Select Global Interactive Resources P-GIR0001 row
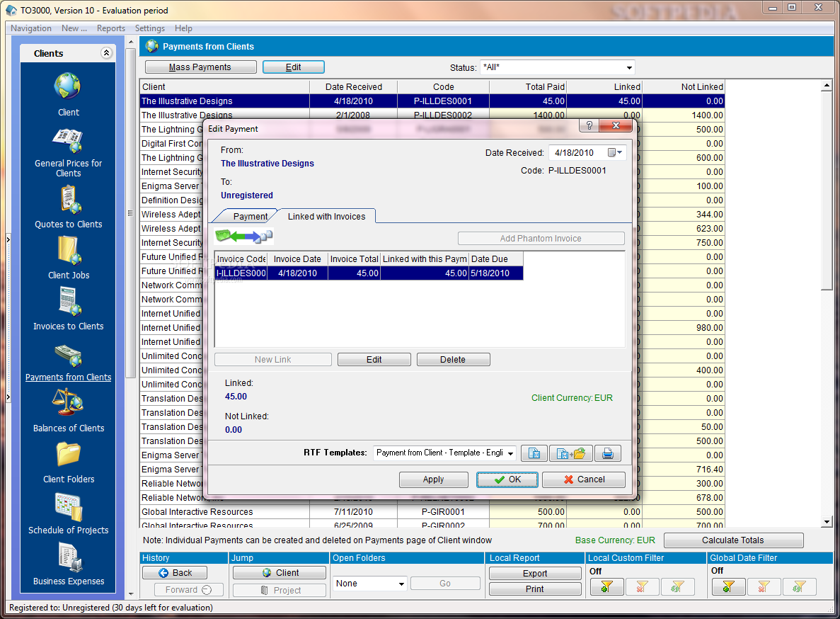 (x=432, y=512)
